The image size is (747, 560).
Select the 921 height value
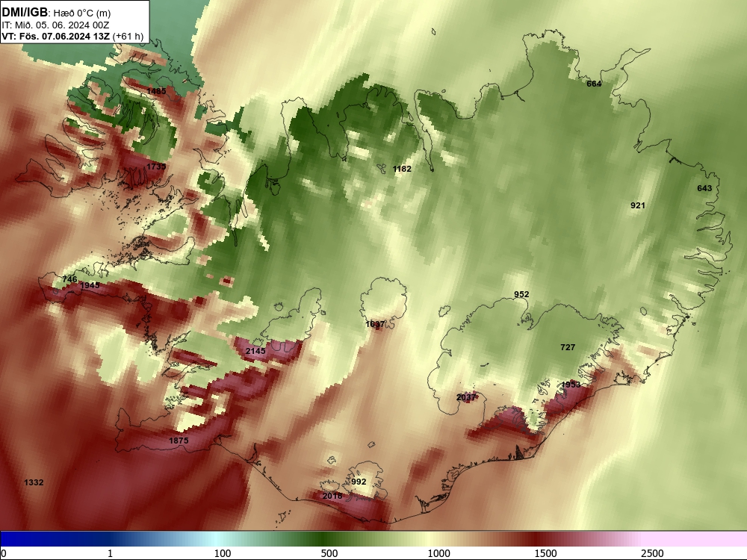point(637,206)
